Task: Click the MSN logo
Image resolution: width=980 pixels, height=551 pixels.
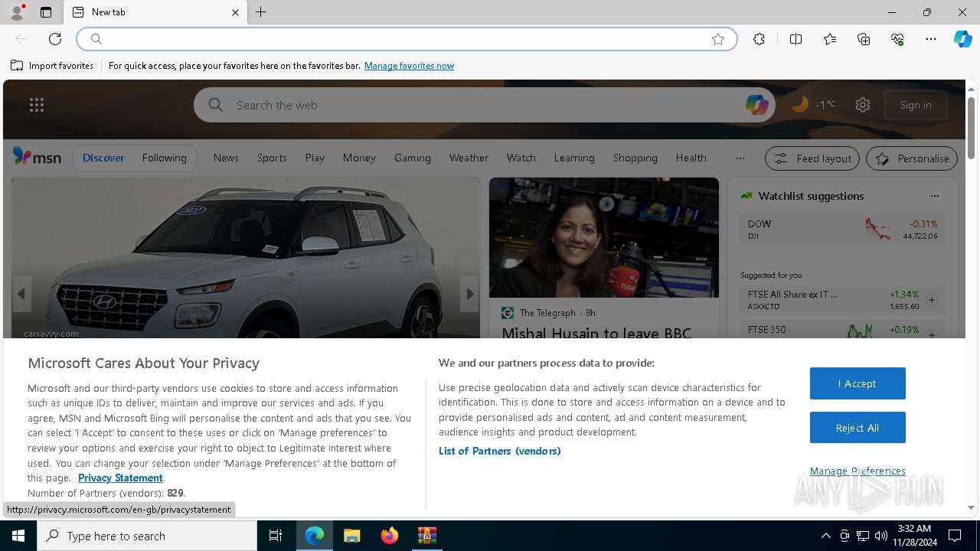Action: click(x=37, y=157)
